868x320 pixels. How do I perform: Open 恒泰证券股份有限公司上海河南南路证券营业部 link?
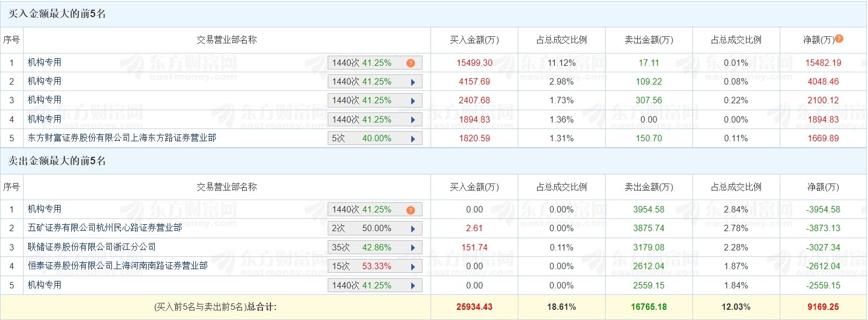pos(118,266)
